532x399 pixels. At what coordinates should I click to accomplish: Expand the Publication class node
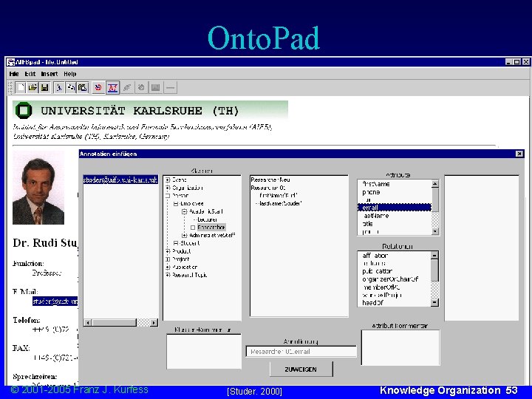coord(168,267)
